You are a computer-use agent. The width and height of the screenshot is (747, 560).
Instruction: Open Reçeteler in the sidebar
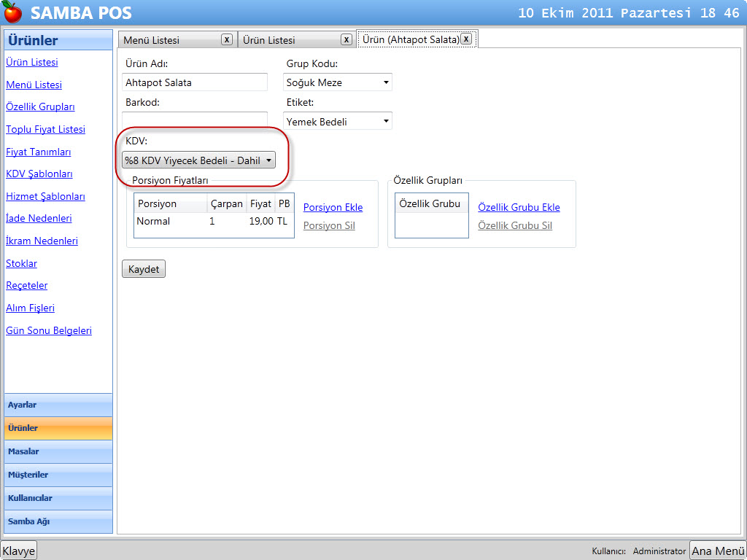tap(26, 285)
